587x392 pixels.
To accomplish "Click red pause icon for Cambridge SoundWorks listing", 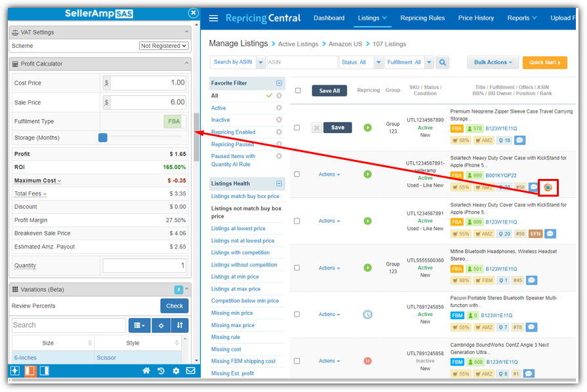I will tap(368, 361).
